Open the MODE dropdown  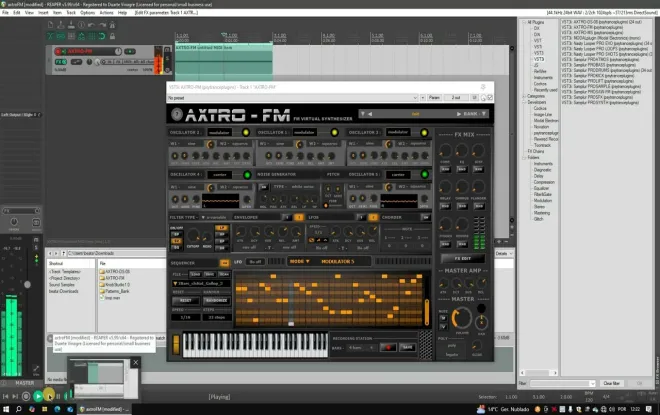[x=300, y=261]
